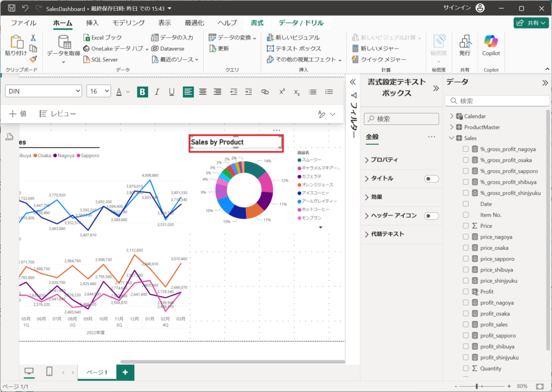Click the Sales by Product text box

click(x=236, y=143)
